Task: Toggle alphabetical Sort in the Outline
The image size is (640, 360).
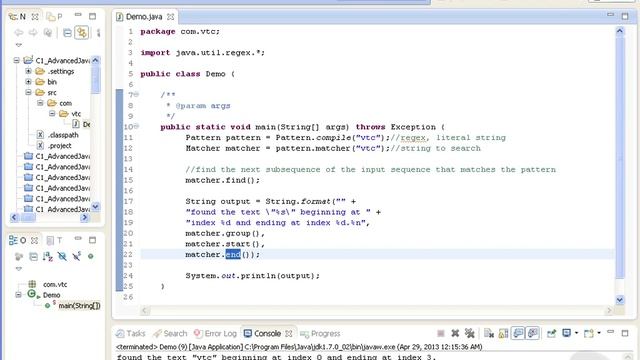Action: pyautogui.click(x=48, y=256)
